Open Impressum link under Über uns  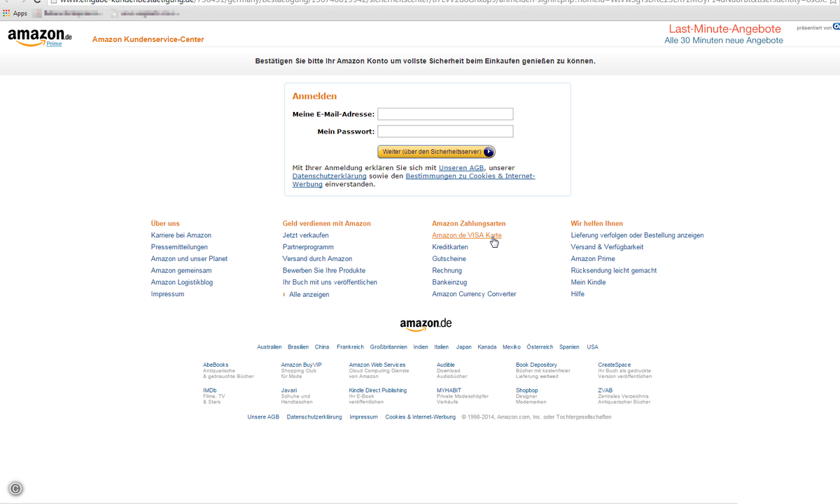click(167, 294)
